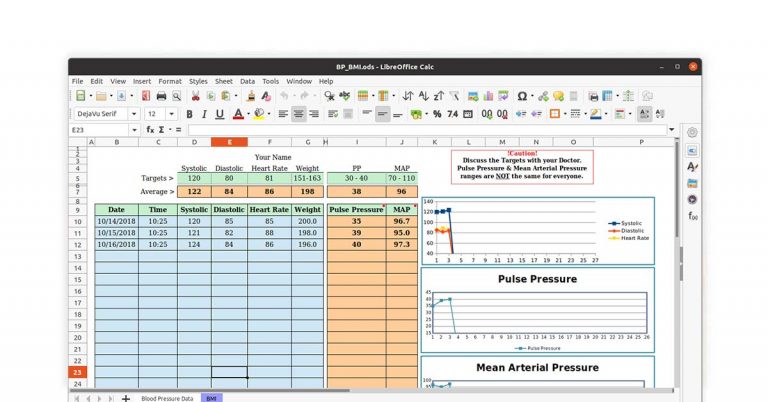Select column header P
Viewport: 768px width, 402px height.
tap(641, 142)
